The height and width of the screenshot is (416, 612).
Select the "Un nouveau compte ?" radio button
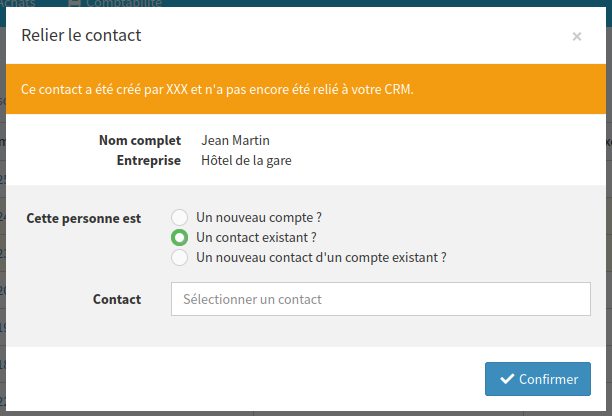[179, 217]
